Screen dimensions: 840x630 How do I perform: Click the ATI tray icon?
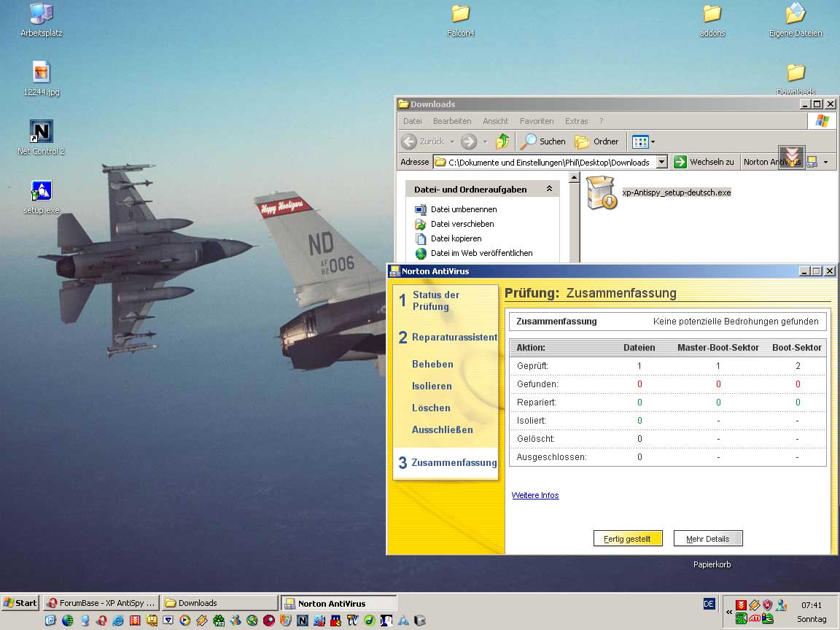[x=755, y=618]
